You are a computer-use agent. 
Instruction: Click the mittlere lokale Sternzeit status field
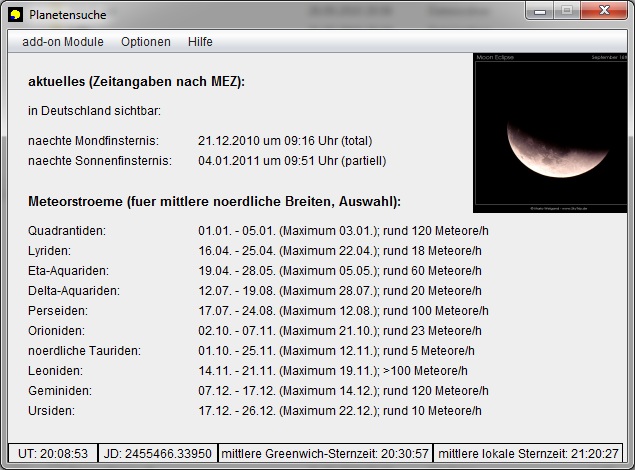click(x=528, y=453)
